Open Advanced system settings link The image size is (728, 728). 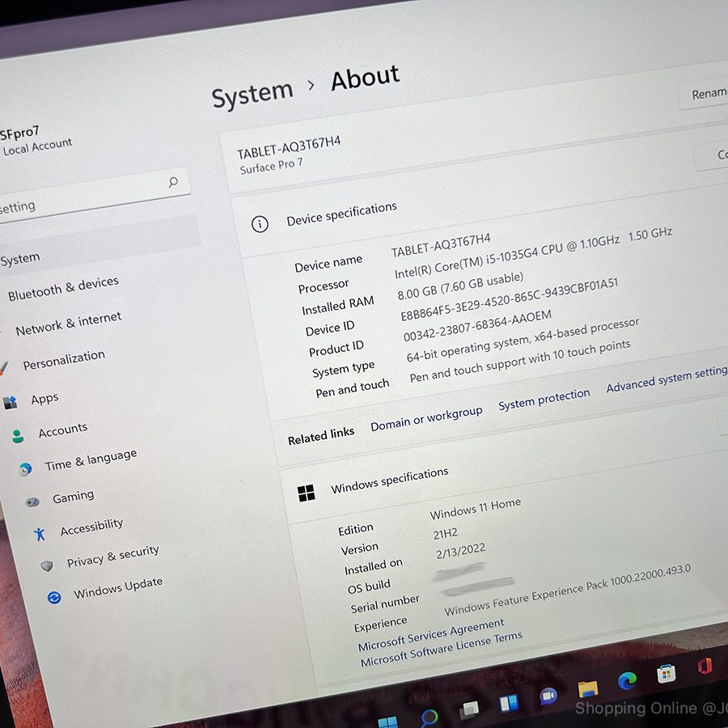point(667,379)
